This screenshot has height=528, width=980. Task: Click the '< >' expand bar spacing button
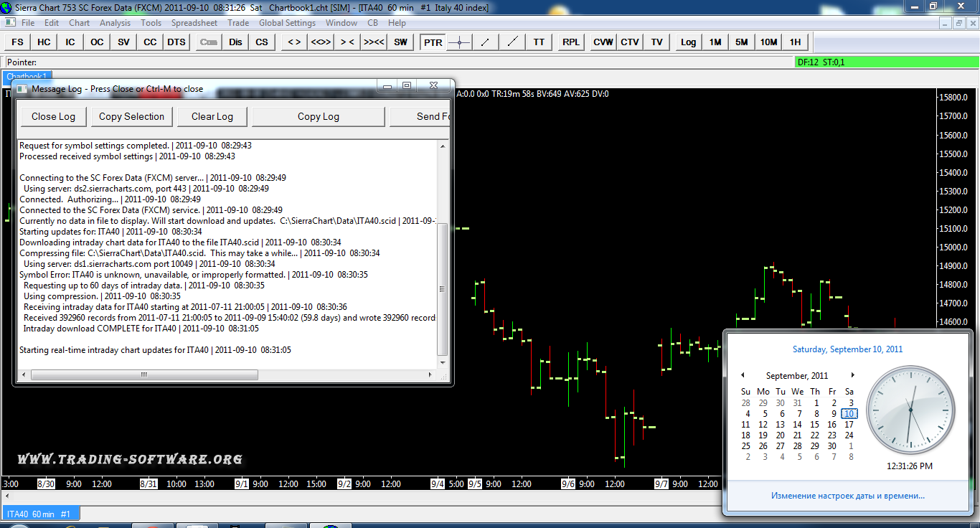click(x=293, y=42)
